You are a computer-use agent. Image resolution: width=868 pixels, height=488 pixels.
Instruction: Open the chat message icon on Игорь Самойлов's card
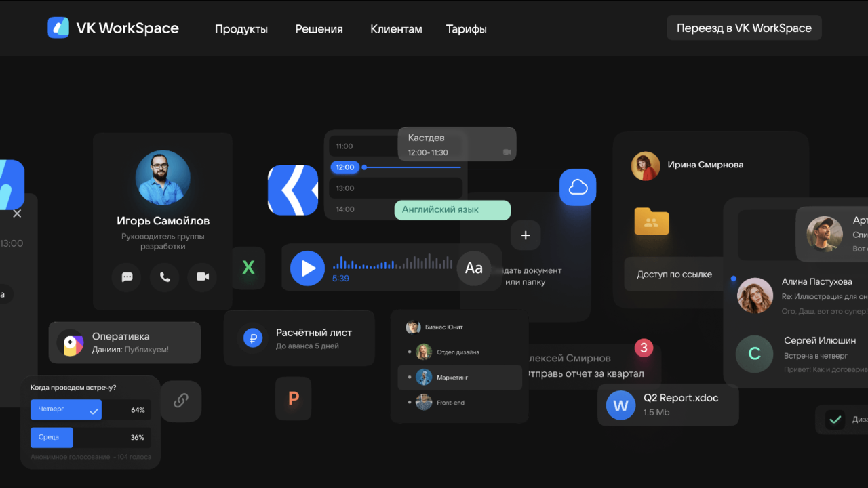pos(127,277)
